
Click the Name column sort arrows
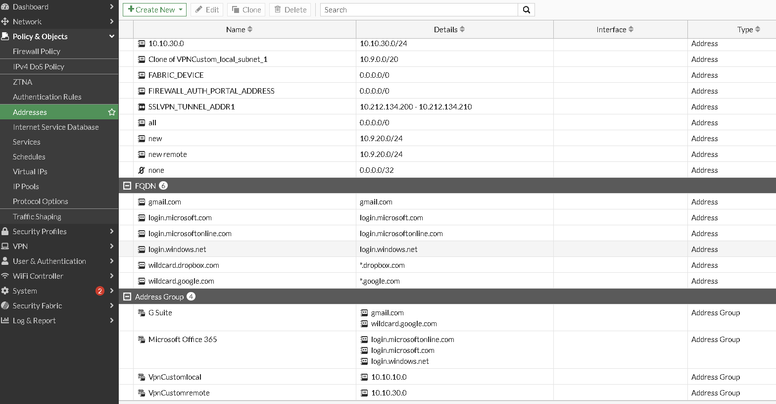(250, 29)
